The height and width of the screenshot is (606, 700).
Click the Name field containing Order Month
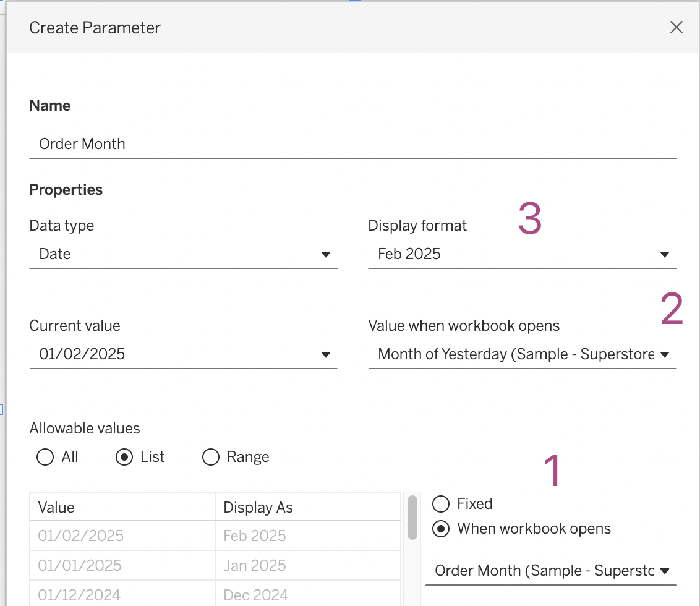click(352, 144)
